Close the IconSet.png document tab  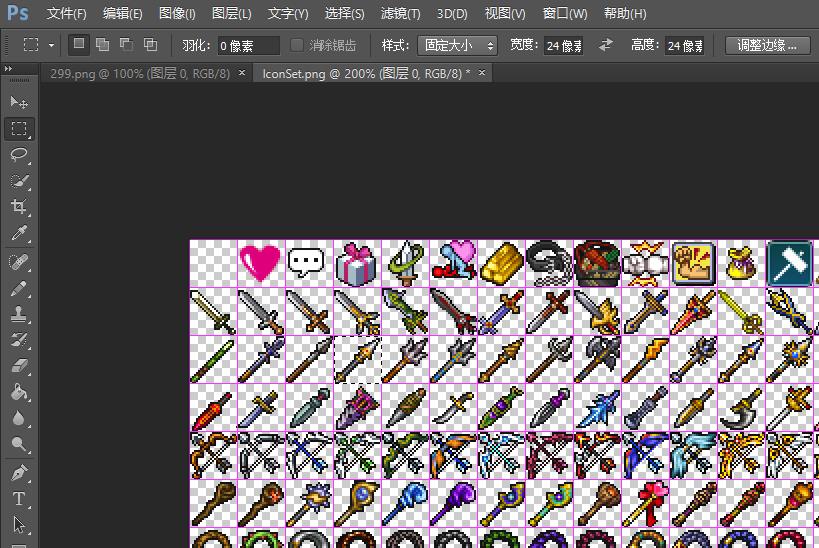[482, 73]
